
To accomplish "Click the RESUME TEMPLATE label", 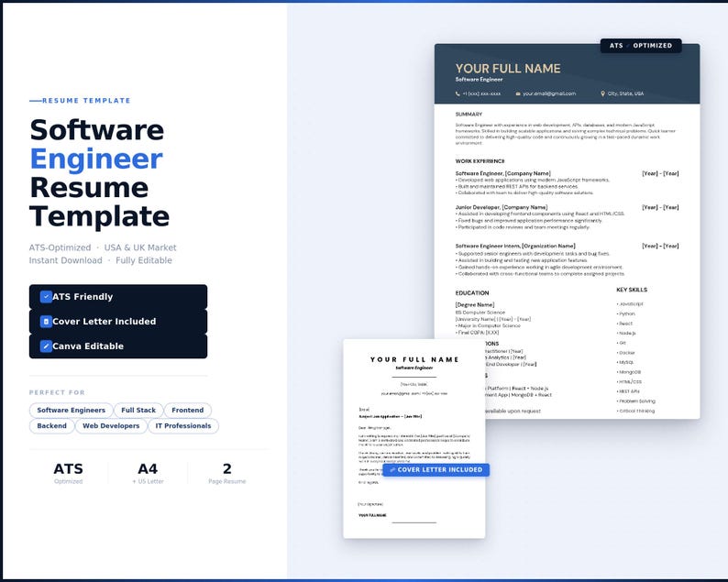I will (86, 100).
